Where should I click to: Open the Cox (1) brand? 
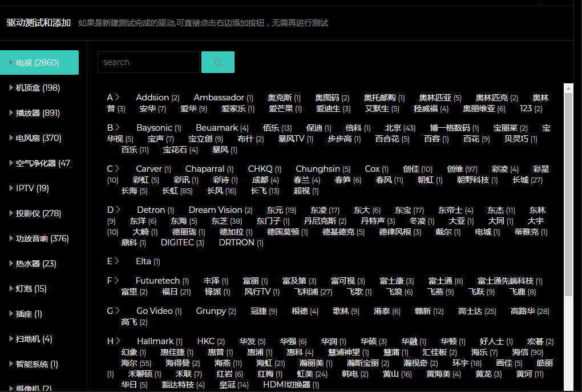tap(377, 169)
